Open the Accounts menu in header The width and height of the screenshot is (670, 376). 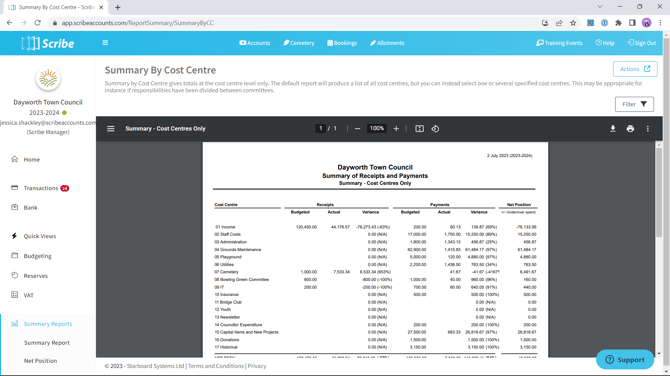[x=255, y=43]
